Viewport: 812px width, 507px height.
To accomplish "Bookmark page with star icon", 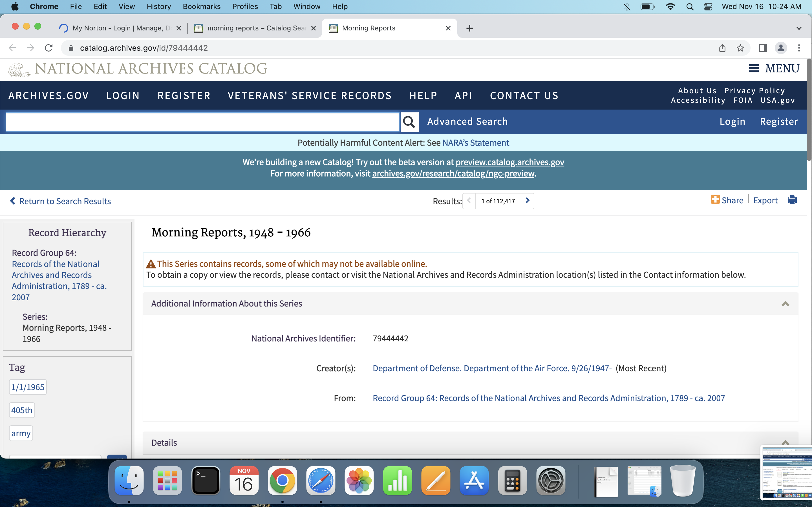I will click(740, 48).
